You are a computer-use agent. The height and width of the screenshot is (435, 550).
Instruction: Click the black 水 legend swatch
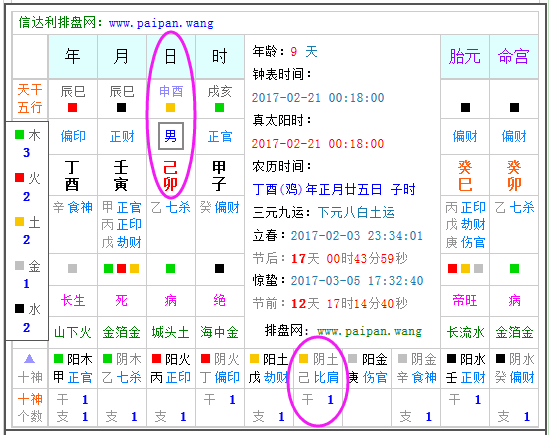coord(20,308)
